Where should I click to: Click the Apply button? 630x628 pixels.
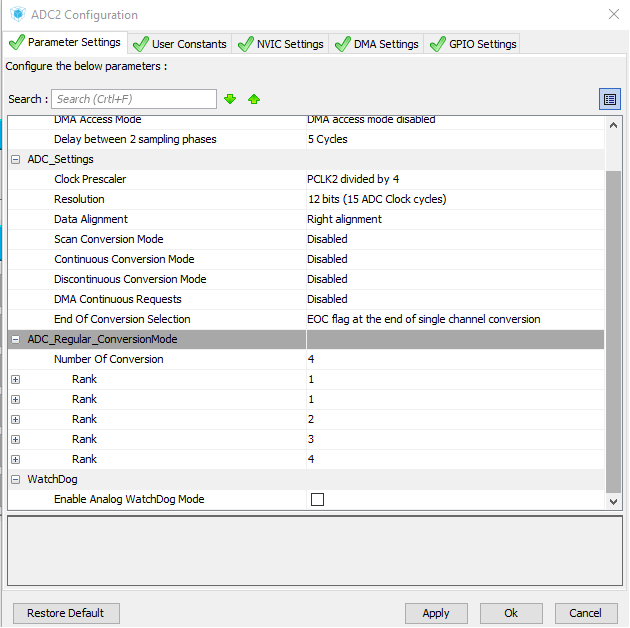coord(436,613)
